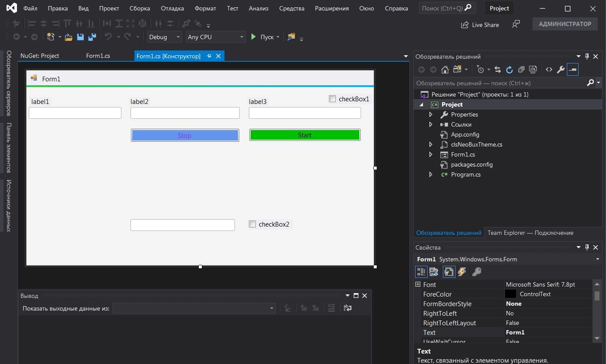Click the green Start button on the form
Image resolution: width=606 pixels, height=364 pixels.
pyautogui.click(x=305, y=135)
